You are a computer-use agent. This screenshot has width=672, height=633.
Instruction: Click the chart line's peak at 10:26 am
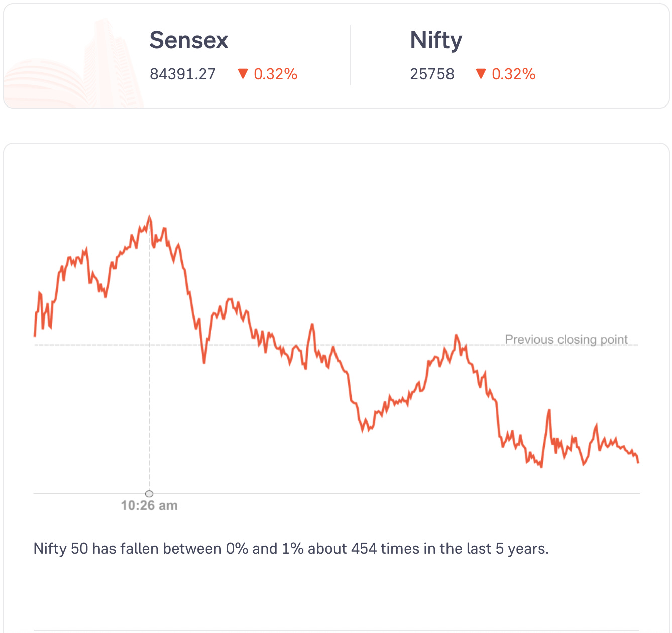tap(149, 217)
